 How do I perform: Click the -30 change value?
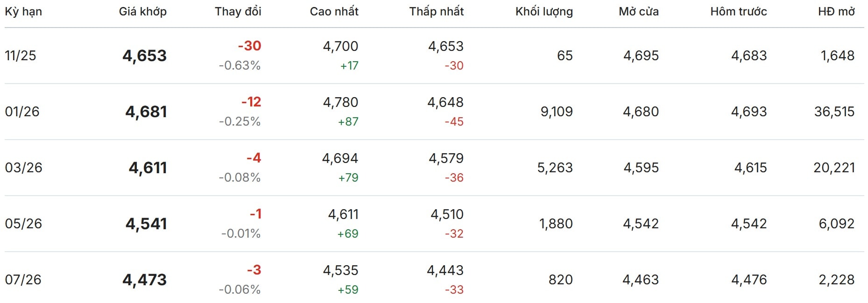[x=249, y=46]
